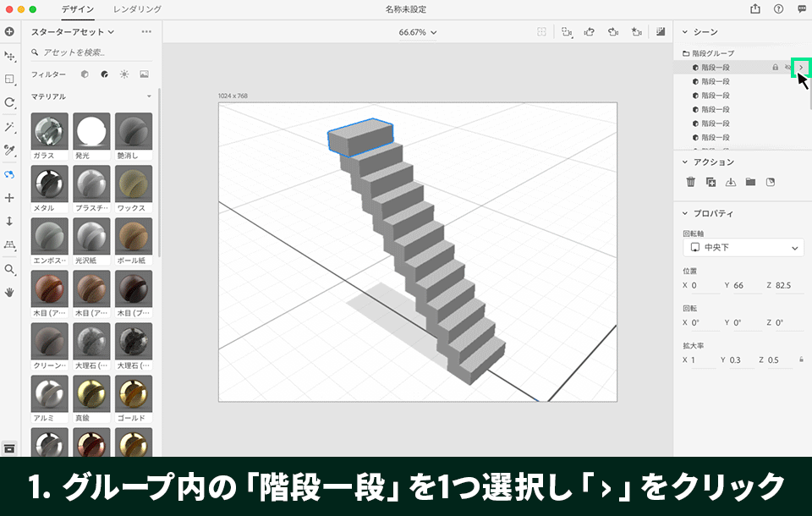Image resolution: width=812 pixels, height=516 pixels.
Task: Click the trash icon in the アクション panel
Action: (x=689, y=181)
